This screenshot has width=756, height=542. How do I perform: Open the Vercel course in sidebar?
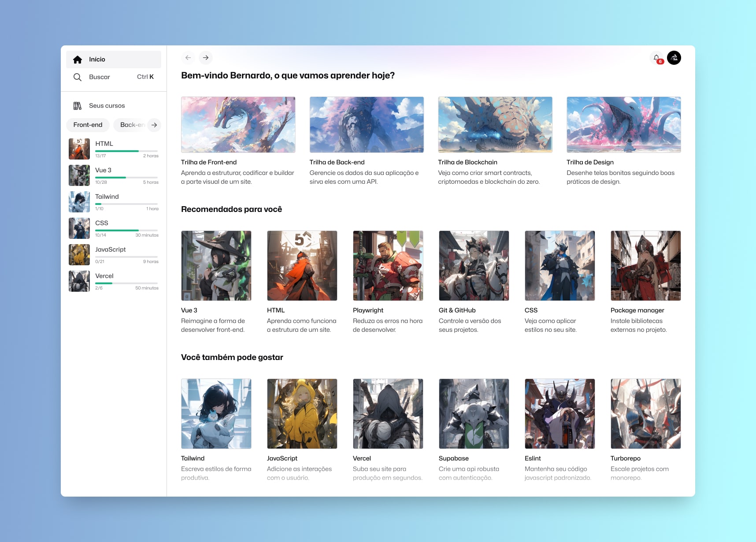(114, 281)
